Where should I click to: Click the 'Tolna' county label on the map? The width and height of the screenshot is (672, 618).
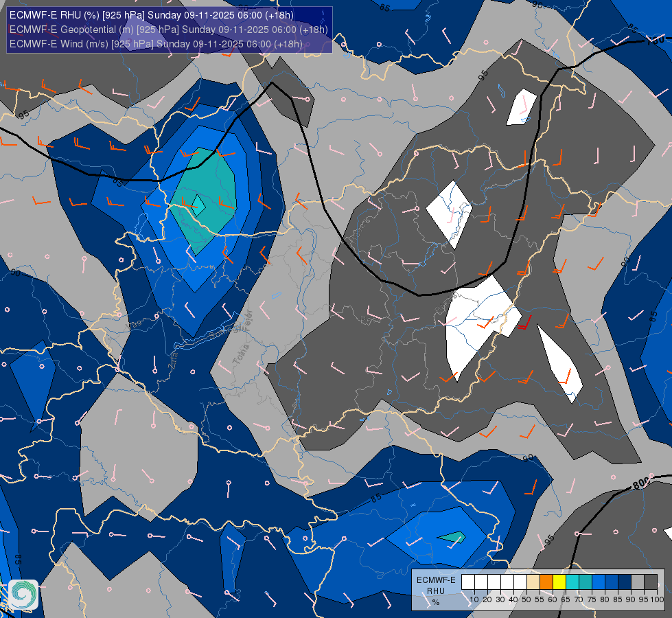pos(241,354)
